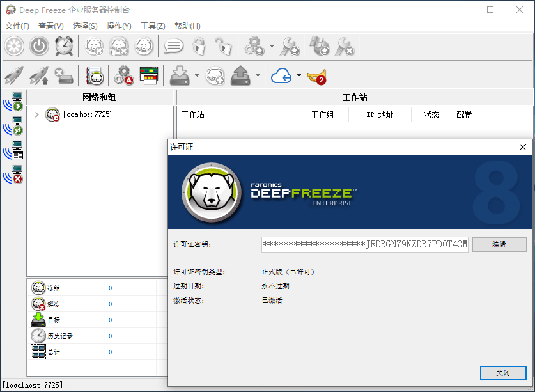Click the gears with up-arrow update icon
Viewport: 535px width, 392px height.
click(x=254, y=46)
